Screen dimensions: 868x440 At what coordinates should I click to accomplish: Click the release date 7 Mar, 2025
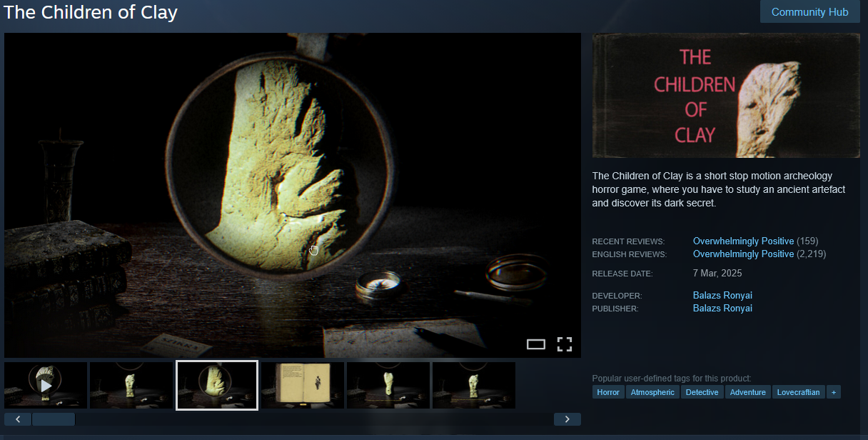(x=717, y=274)
